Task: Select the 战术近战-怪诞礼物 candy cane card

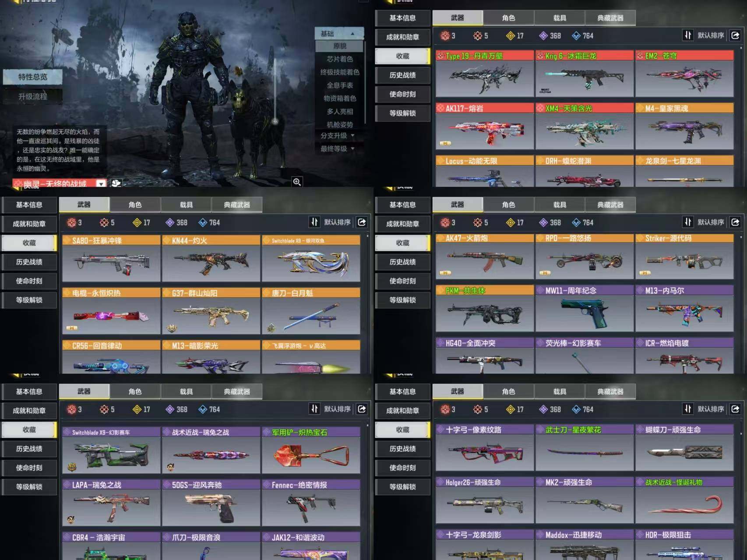Action: (x=684, y=500)
